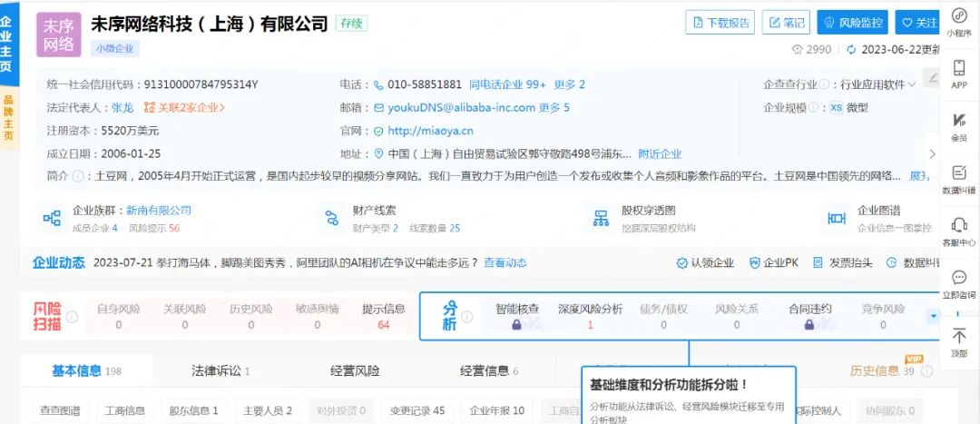
Task: Open 关联2家企业 related companies link
Action: pyautogui.click(x=184, y=107)
